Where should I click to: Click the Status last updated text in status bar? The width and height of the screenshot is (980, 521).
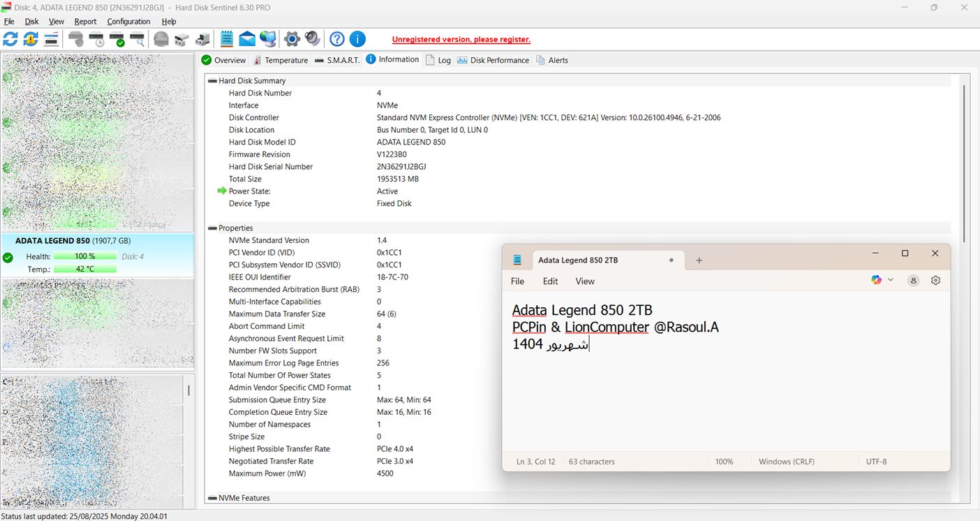click(84, 516)
